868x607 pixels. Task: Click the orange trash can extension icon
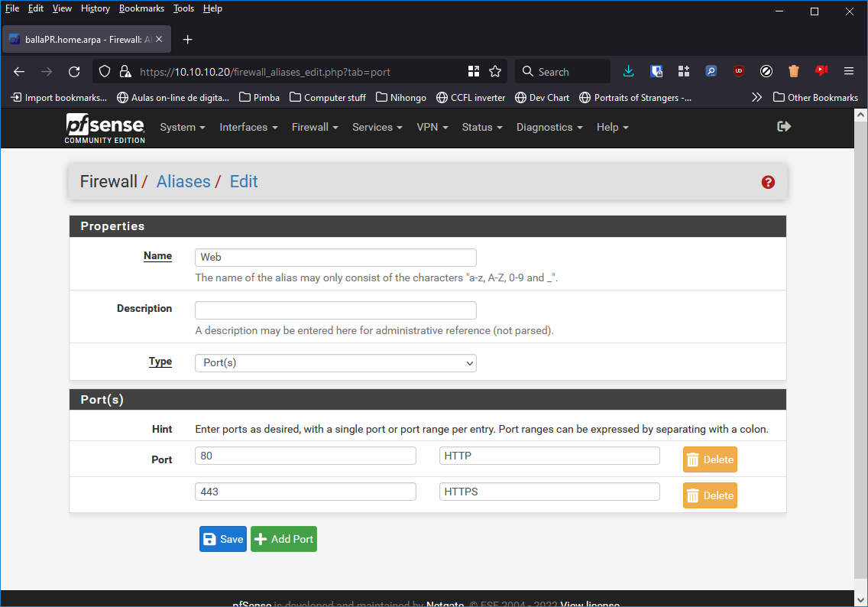point(793,71)
